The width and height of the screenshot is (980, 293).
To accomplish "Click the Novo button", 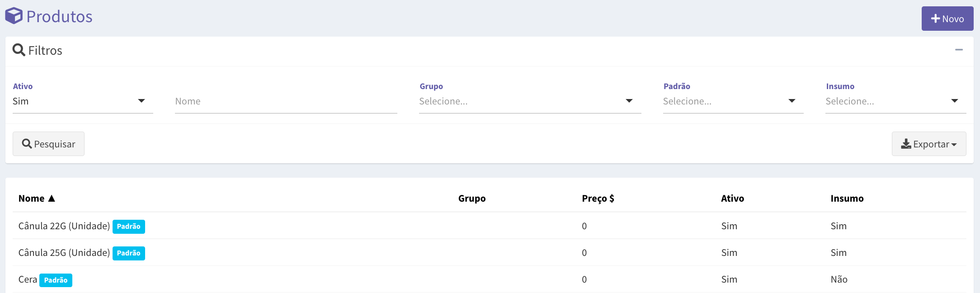I will coord(947,19).
